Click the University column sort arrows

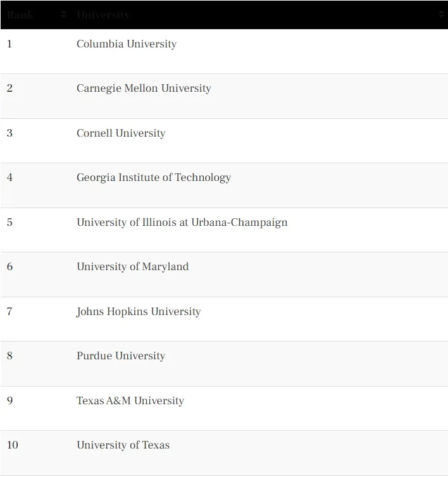click(441, 14)
